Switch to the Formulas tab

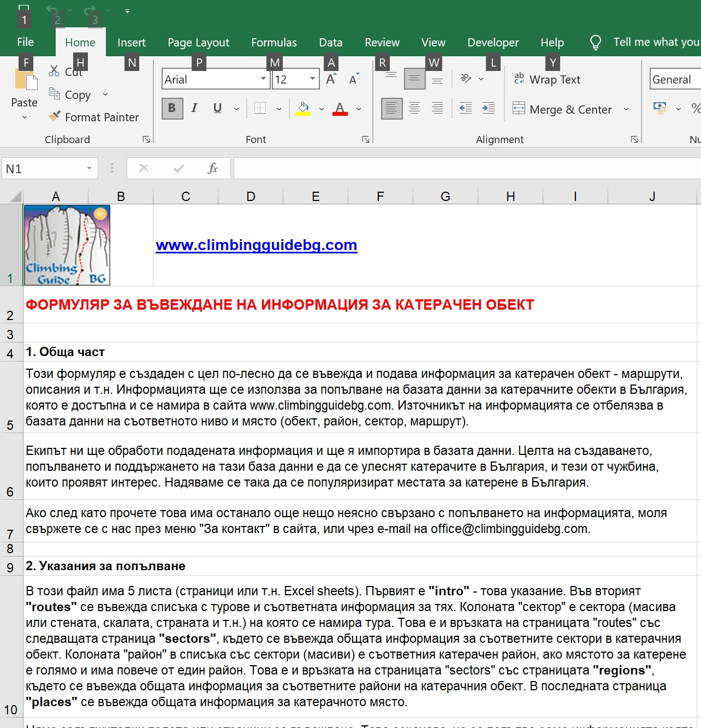(274, 43)
